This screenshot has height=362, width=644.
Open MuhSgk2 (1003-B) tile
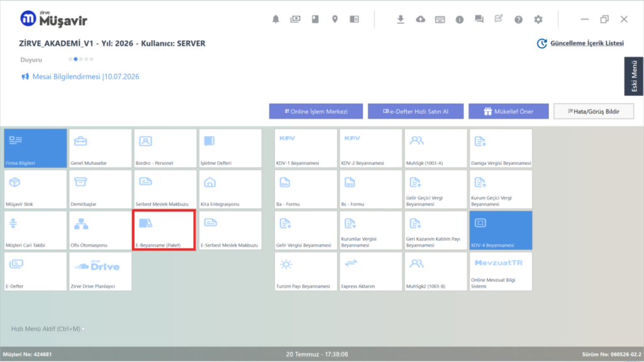click(435, 271)
